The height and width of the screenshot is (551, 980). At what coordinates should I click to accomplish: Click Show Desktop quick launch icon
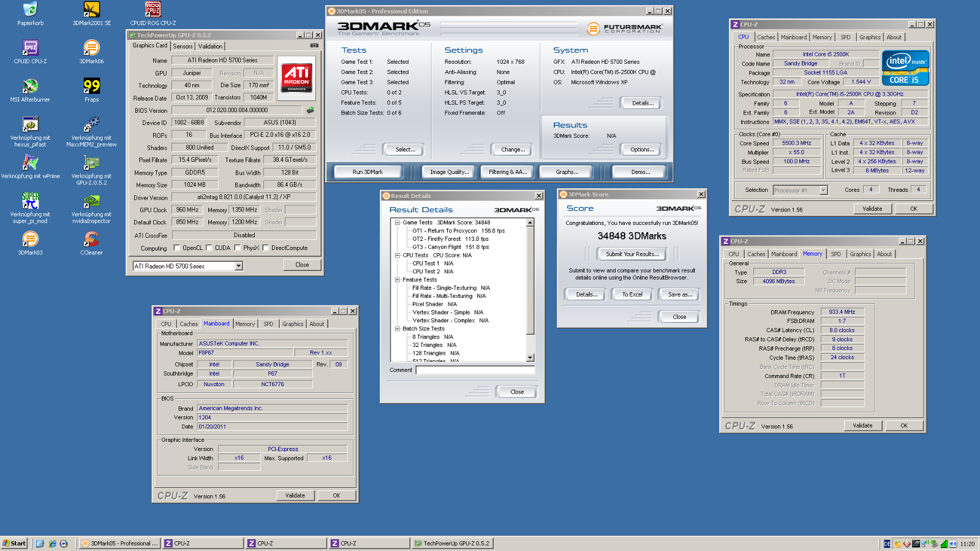click(x=40, y=544)
